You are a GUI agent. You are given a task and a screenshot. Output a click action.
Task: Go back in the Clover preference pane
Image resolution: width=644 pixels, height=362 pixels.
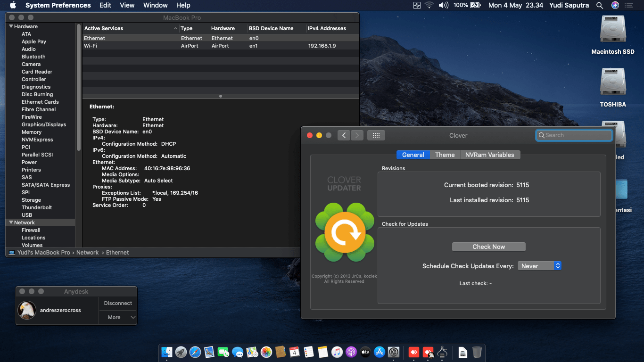pyautogui.click(x=344, y=135)
